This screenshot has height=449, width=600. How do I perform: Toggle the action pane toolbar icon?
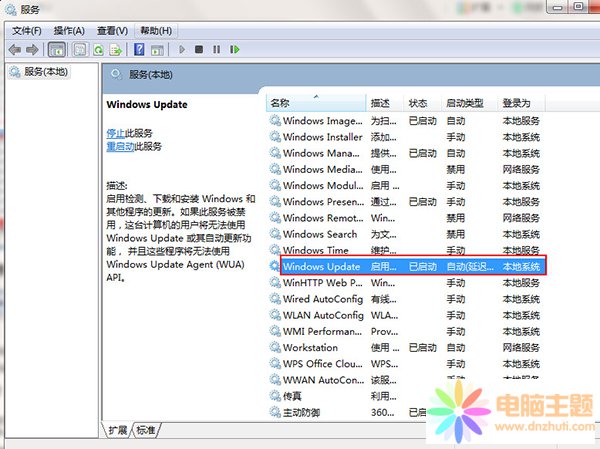coord(157,50)
